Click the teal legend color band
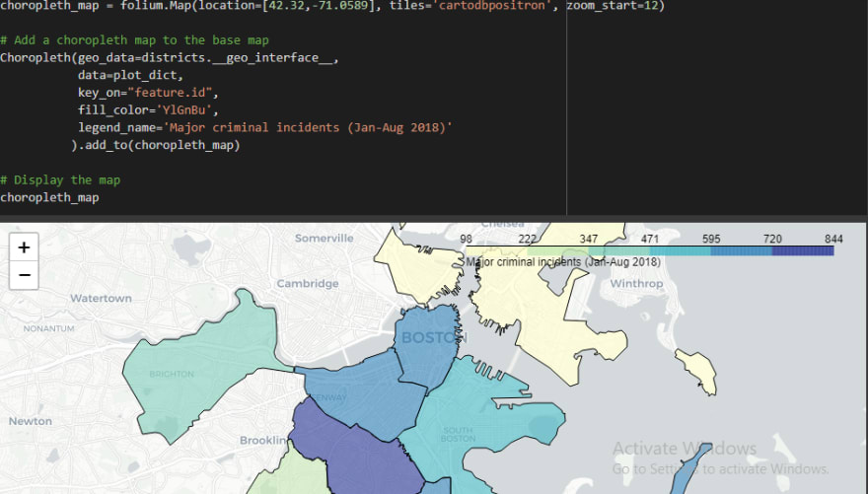This screenshot has width=868, height=494. pos(681,251)
